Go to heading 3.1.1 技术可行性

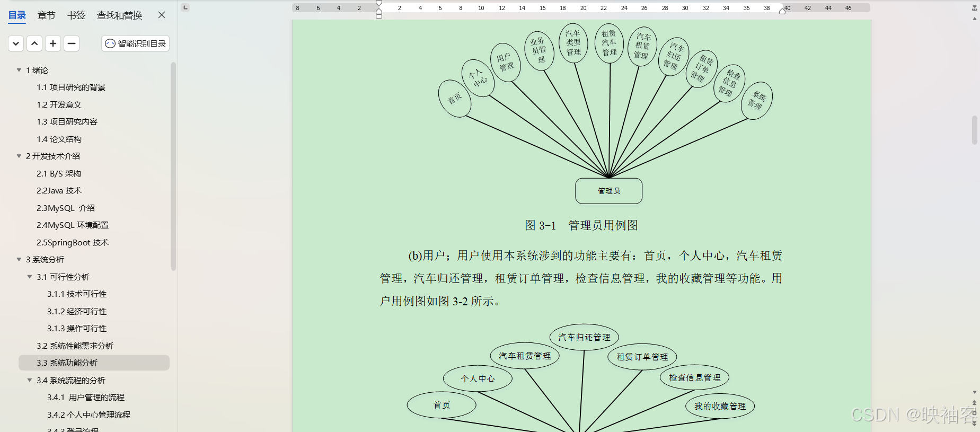(77, 294)
